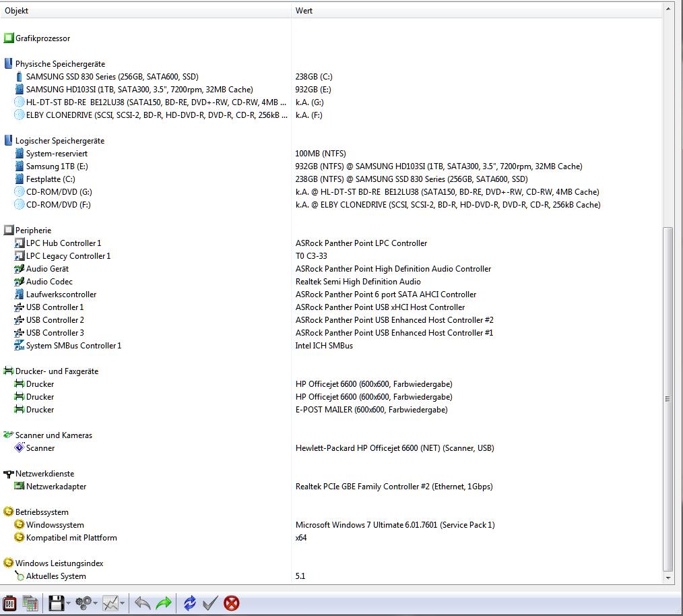Image resolution: width=683 pixels, height=616 pixels.
Task: Click the "Realtek PCIe GBE Family Controller #2" value
Action: (x=362, y=487)
